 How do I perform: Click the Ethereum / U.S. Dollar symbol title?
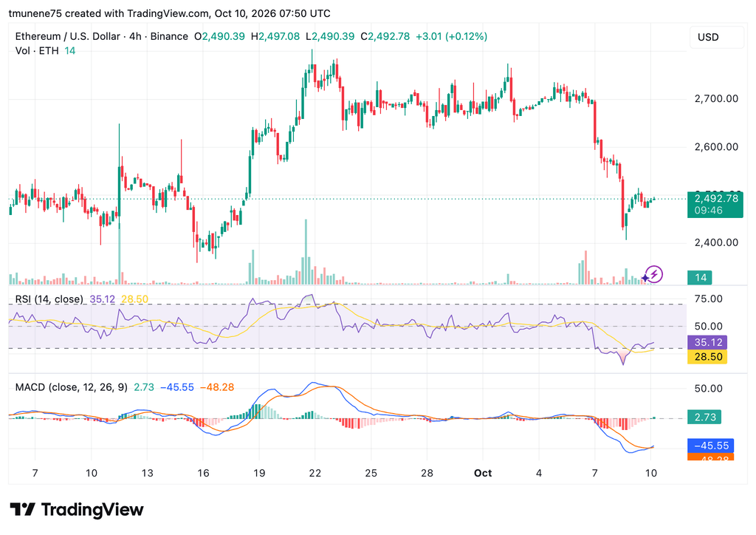(67, 37)
